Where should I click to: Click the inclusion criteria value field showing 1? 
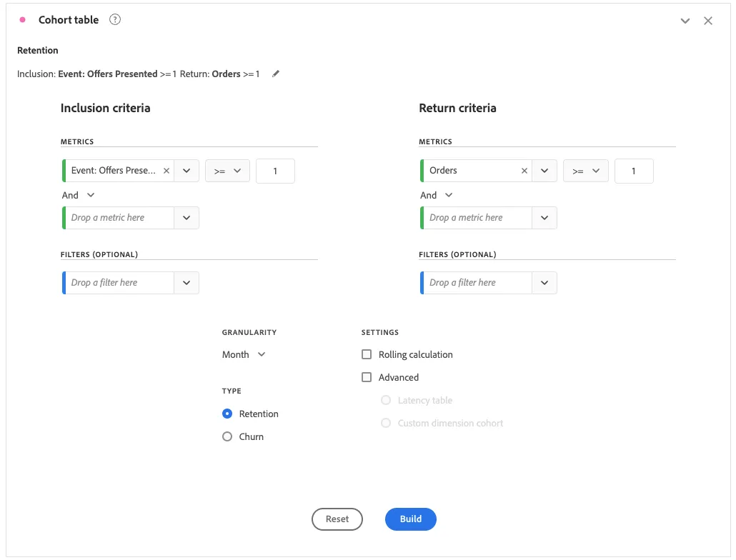(x=276, y=171)
